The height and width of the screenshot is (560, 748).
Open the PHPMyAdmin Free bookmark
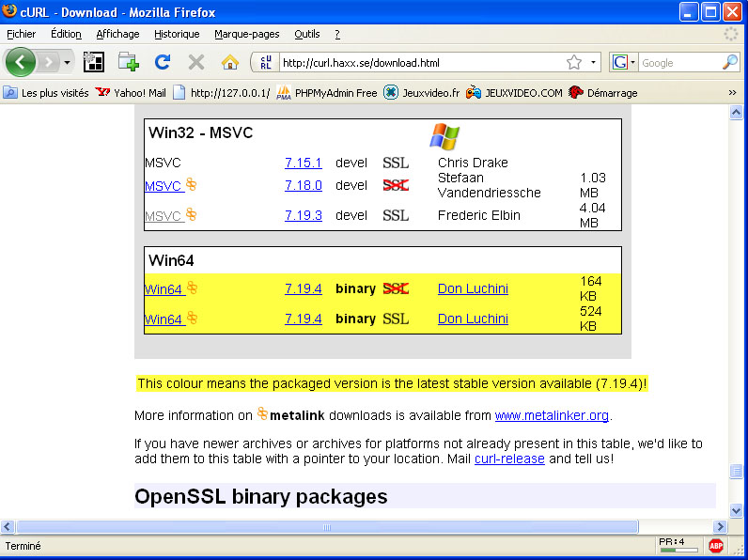326,92
